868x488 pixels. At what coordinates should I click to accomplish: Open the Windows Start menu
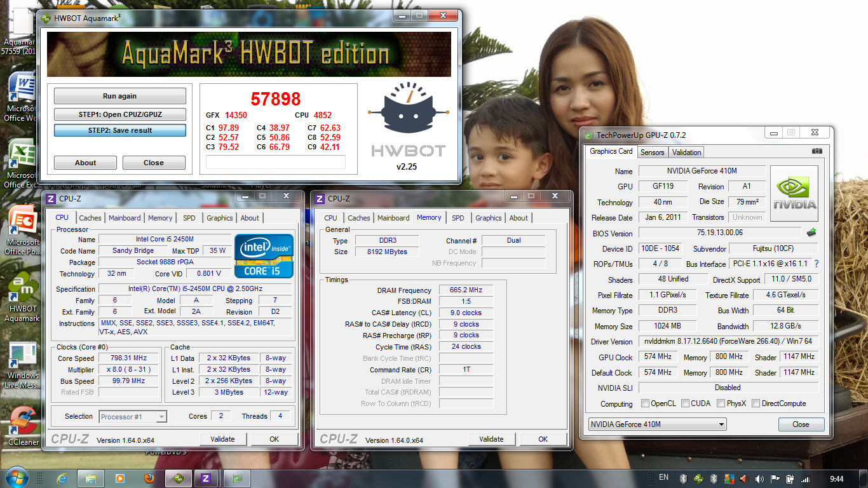click(17, 478)
